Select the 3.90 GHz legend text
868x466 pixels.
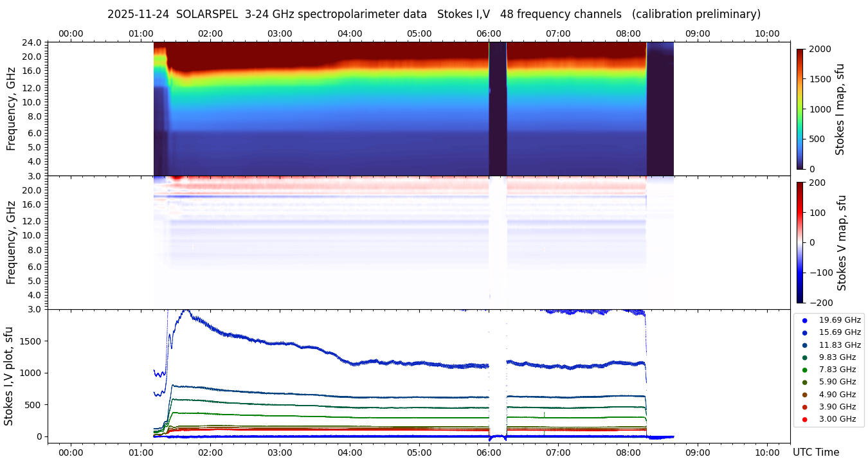click(x=837, y=407)
